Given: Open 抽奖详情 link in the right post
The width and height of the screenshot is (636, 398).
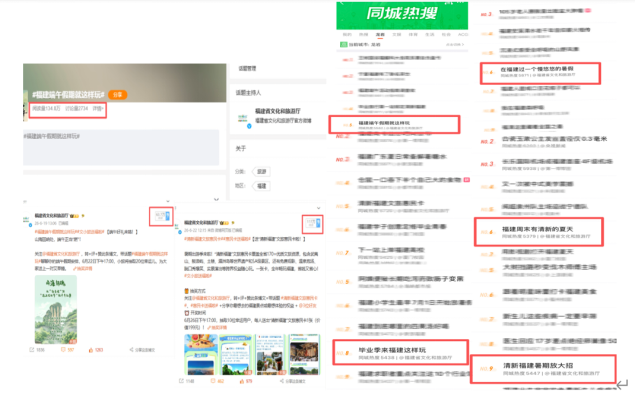Looking at the screenshot, I should pyautogui.click(x=217, y=327).
